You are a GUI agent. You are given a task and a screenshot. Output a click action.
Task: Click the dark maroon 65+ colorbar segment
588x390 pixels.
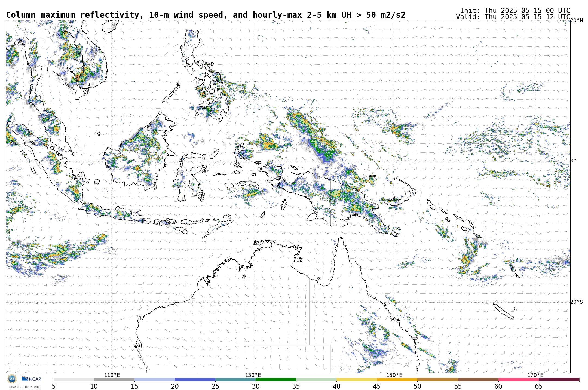tap(559, 379)
